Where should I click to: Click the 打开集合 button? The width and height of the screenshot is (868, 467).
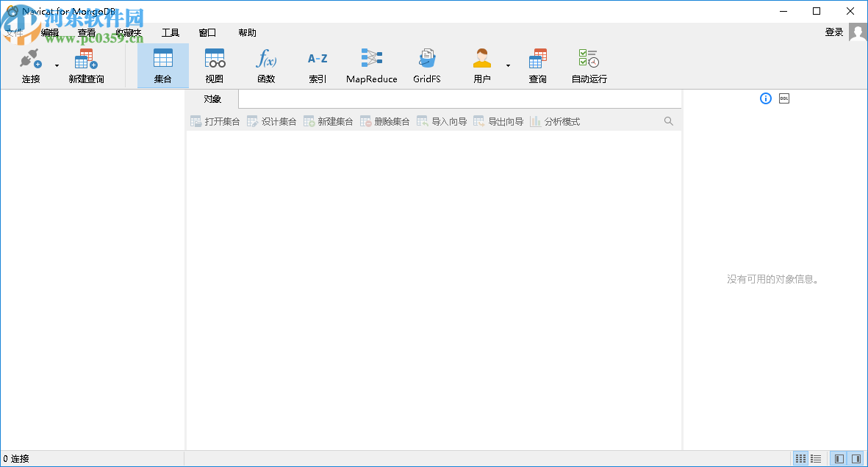pyautogui.click(x=215, y=121)
